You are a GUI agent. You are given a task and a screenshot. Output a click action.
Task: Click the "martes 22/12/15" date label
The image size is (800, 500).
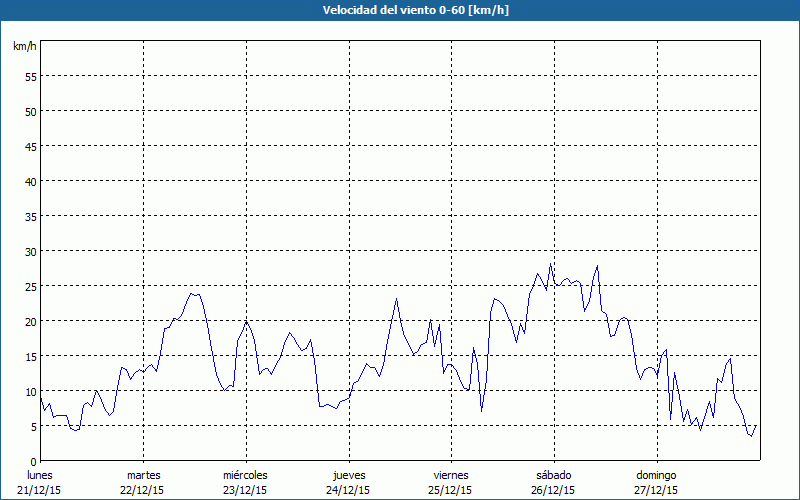point(143,482)
